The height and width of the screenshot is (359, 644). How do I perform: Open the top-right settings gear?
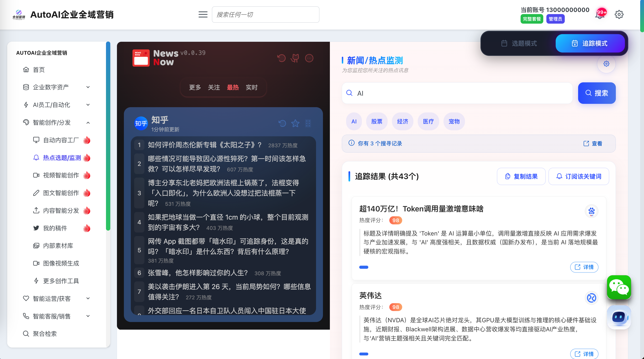click(619, 15)
